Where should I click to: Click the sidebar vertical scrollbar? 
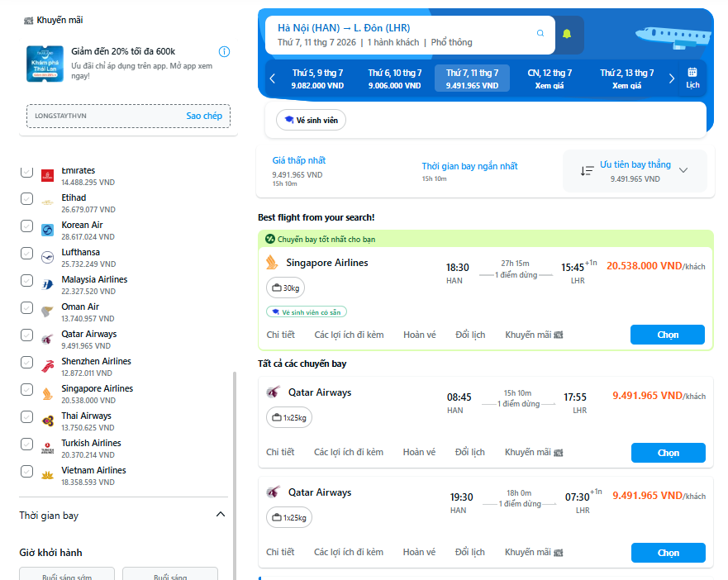(235, 476)
